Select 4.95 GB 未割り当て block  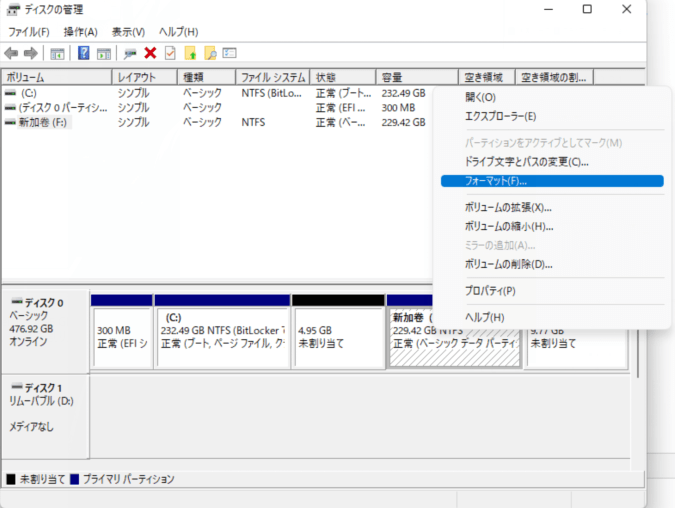point(338,331)
